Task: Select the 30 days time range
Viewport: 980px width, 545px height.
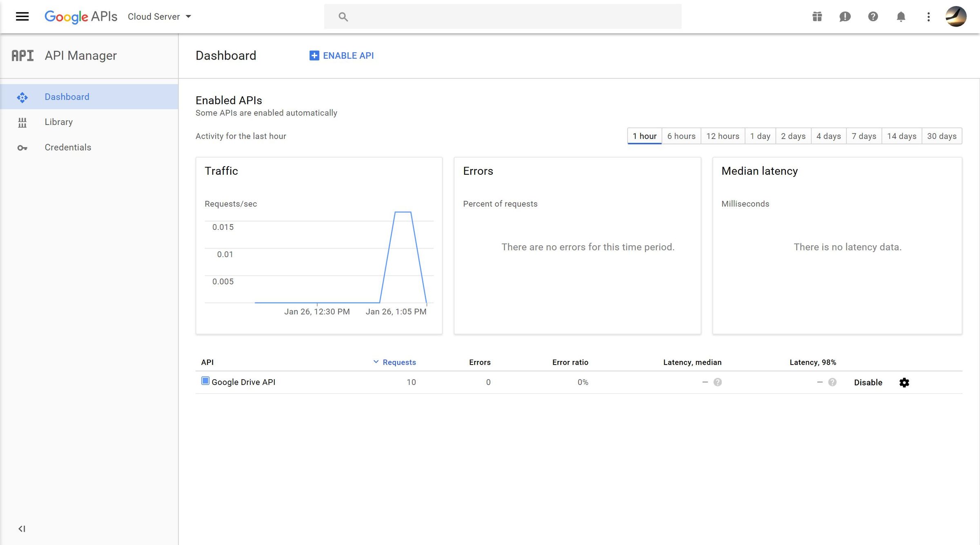Action: pyautogui.click(x=942, y=136)
